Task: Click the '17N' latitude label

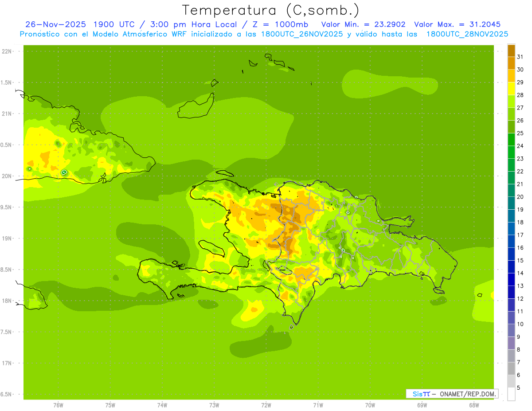Action: point(7,363)
